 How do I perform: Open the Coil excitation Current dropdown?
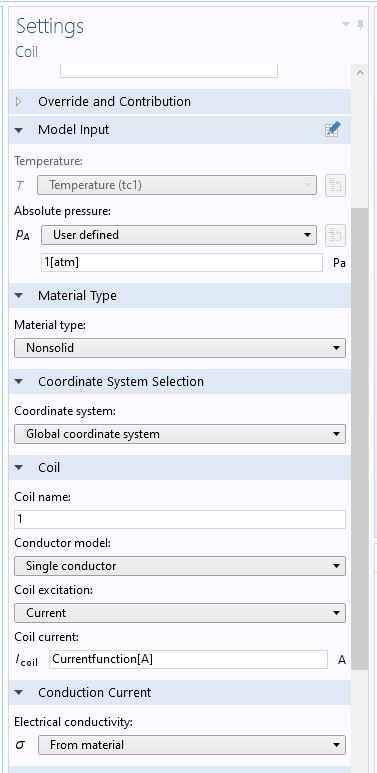click(180, 613)
